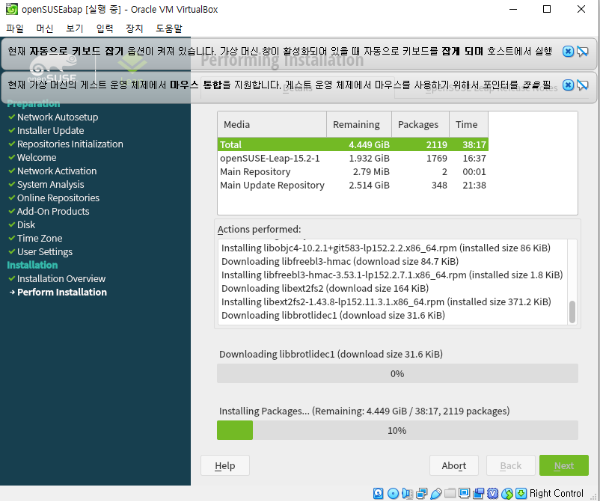The width and height of the screenshot is (600, 501).
Task: Select the openSUSE-Leap-15.2-1 row
Action: pyautogui.click(x=353, y=158)
